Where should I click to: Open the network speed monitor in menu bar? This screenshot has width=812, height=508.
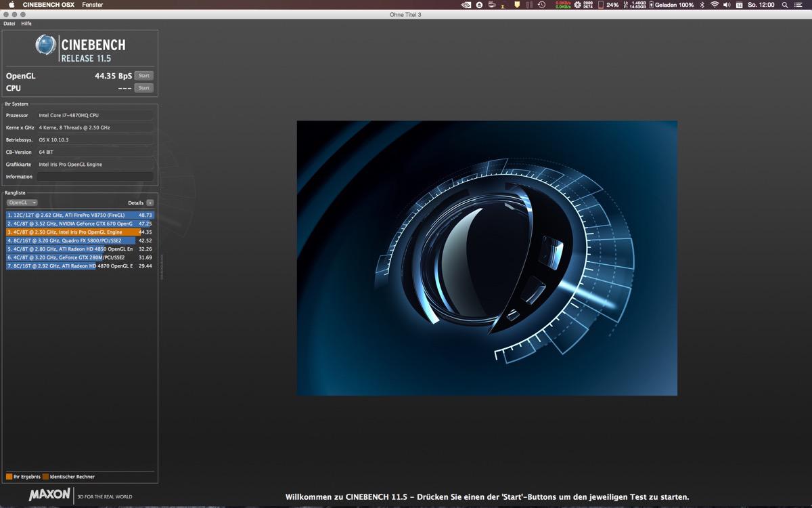(562, 5)
